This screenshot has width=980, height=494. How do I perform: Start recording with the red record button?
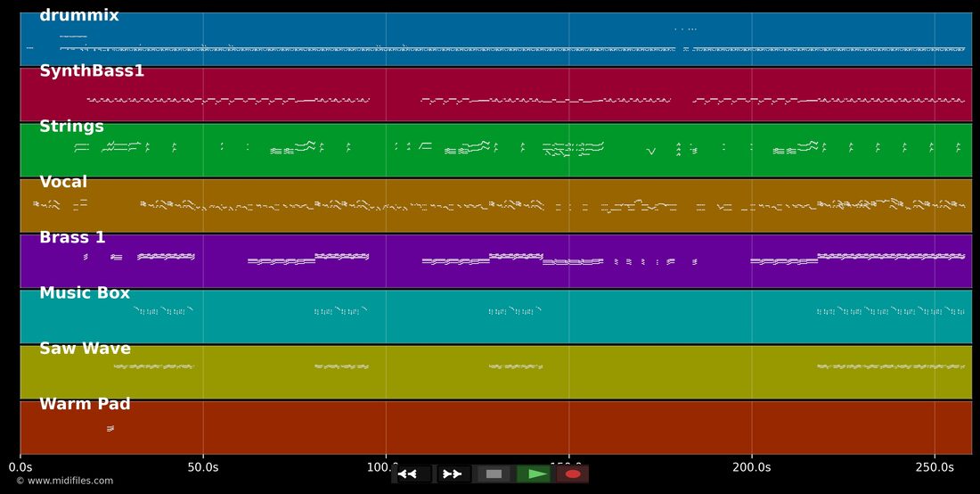coord(573,474)
